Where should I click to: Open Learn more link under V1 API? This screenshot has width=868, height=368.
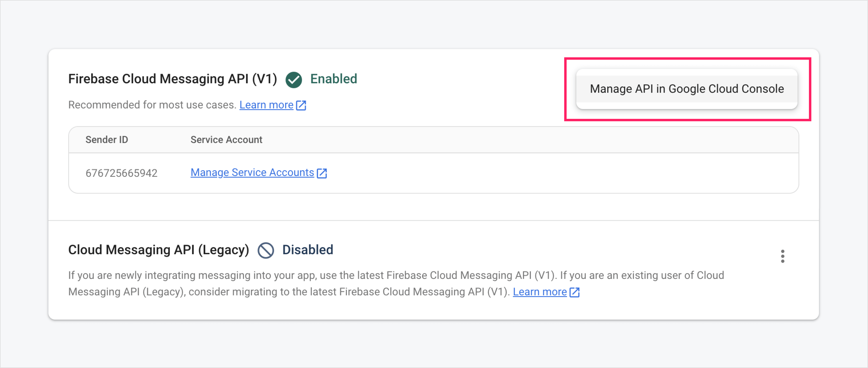click(x=266, y=105)
